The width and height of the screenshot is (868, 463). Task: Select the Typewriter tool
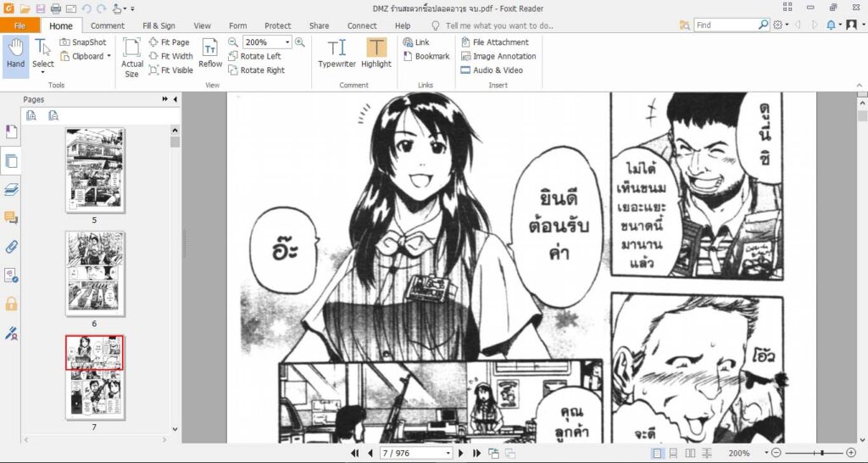tap(337, 53)
